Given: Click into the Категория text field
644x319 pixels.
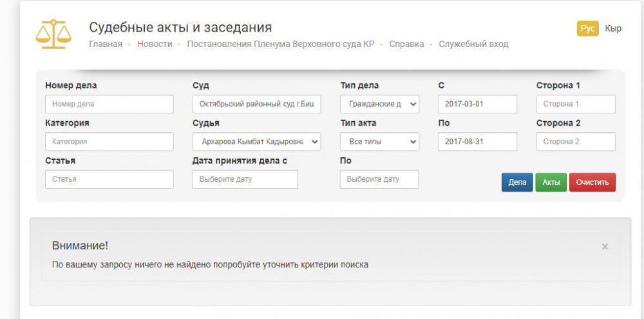Looking at the screenshot, I should tap(109, 142).
